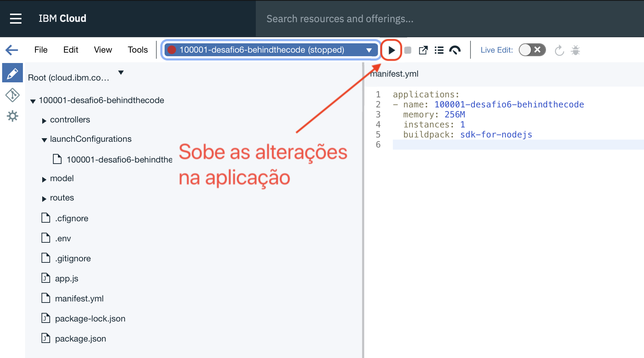The height and width of the screenshot is (358, 644).
Task: Select the pencil Edit sidebar icon
Action: 13,73
